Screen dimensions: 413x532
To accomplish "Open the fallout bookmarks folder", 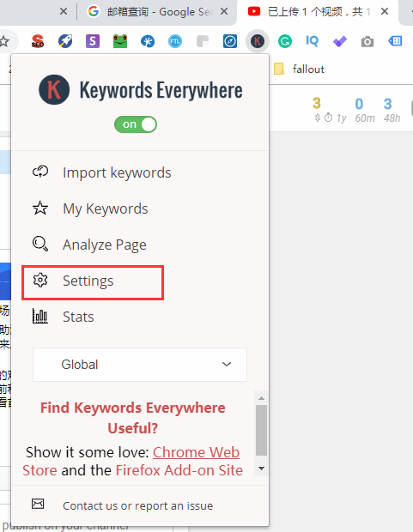I will tap(299, 70).
